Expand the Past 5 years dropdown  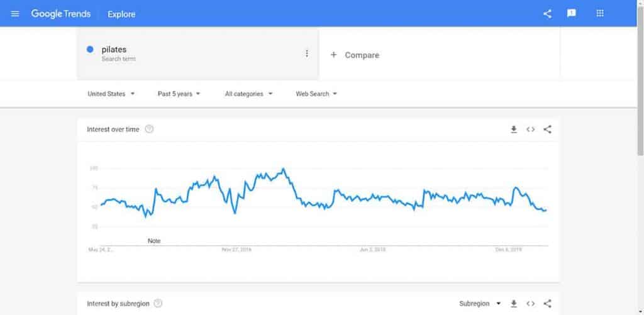click(179, 94)
